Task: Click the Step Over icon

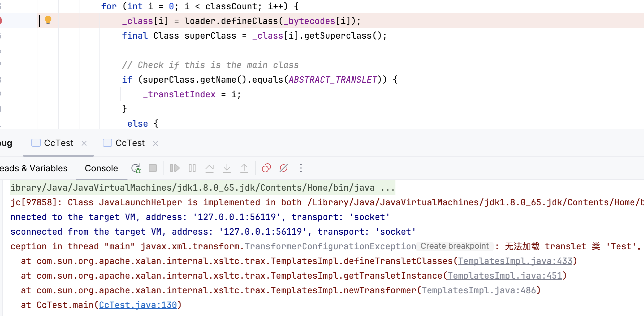Action: coord(210,168)
